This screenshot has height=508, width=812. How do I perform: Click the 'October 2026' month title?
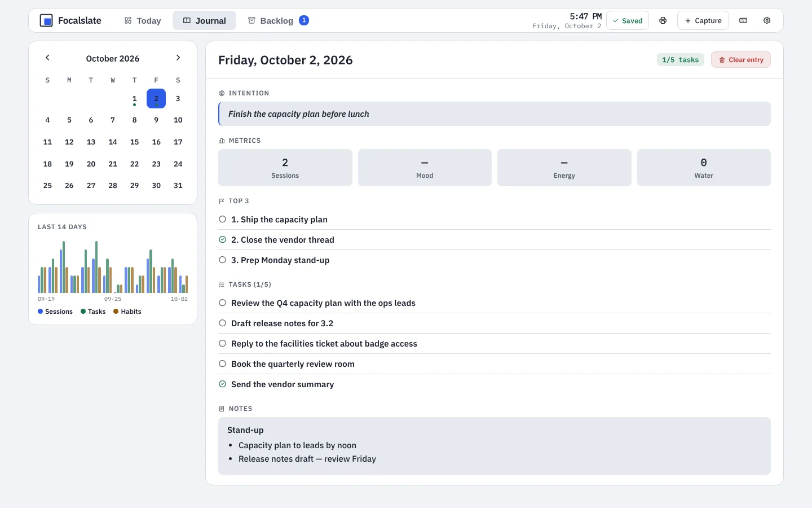click(x=113, y=59)
